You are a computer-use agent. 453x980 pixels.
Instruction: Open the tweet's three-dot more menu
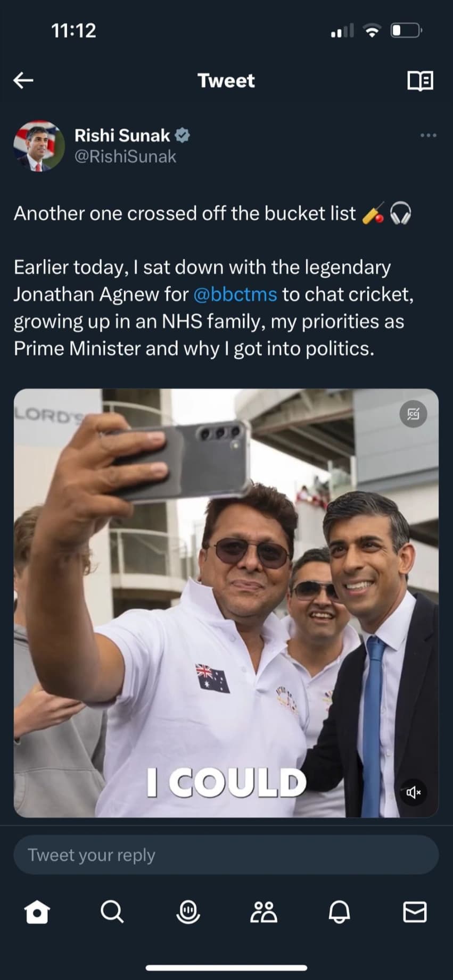(x=428, y=136)
